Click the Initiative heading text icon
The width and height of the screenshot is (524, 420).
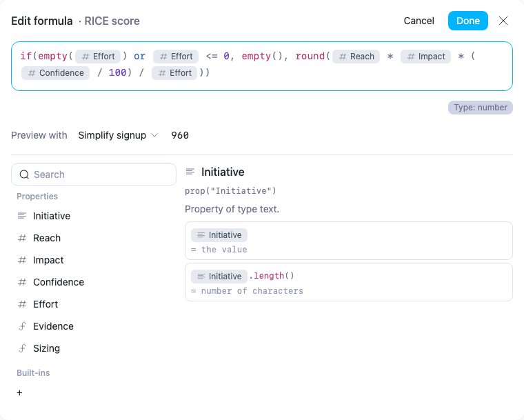[x=190, y=172]
